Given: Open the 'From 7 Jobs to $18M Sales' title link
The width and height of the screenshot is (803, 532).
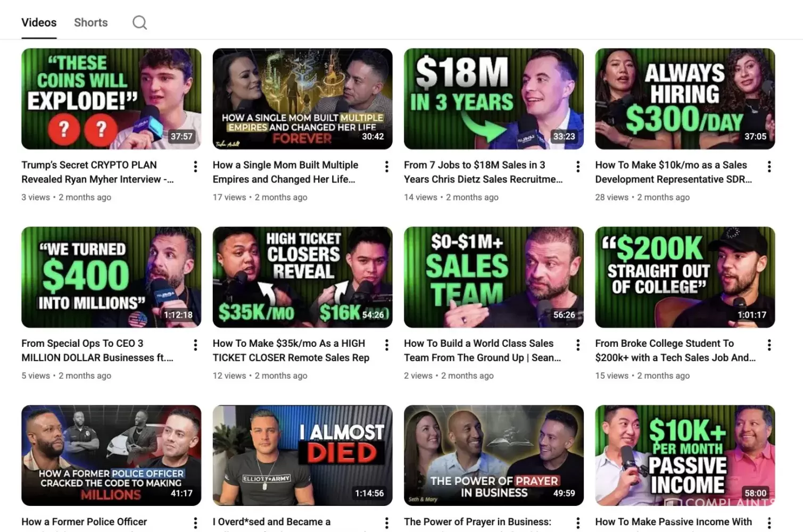Looking at the screenshot, I should click(x=483, y=172).
